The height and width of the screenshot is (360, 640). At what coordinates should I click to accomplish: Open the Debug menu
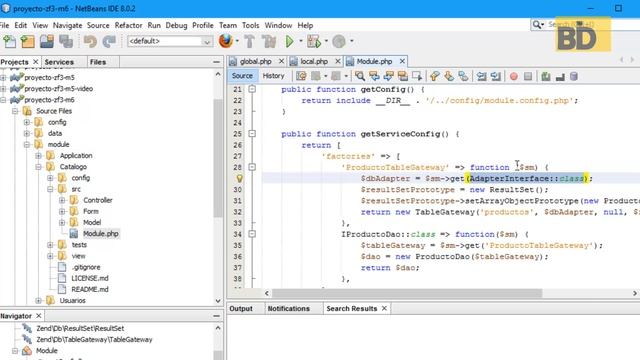[x=176, y=25]
